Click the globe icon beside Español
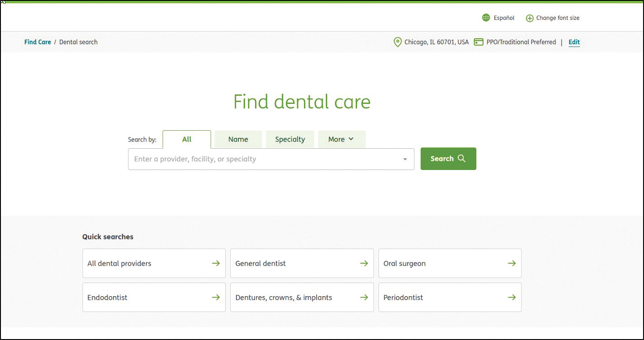The image size is (644, 340). pos(486,18)
